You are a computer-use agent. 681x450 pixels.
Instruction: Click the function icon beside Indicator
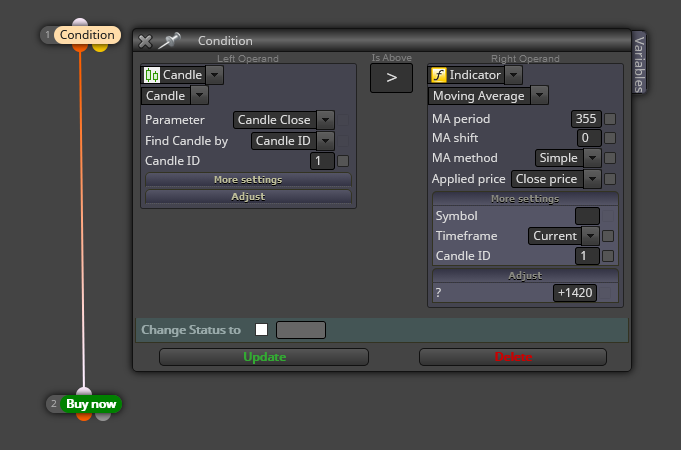[439, 75]
